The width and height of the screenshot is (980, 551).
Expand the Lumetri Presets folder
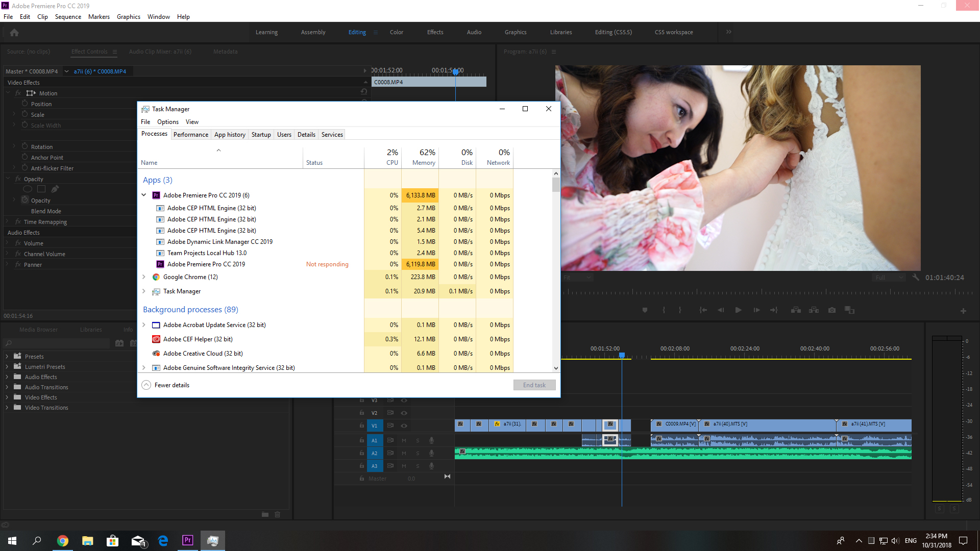click(x=7, y=367)
